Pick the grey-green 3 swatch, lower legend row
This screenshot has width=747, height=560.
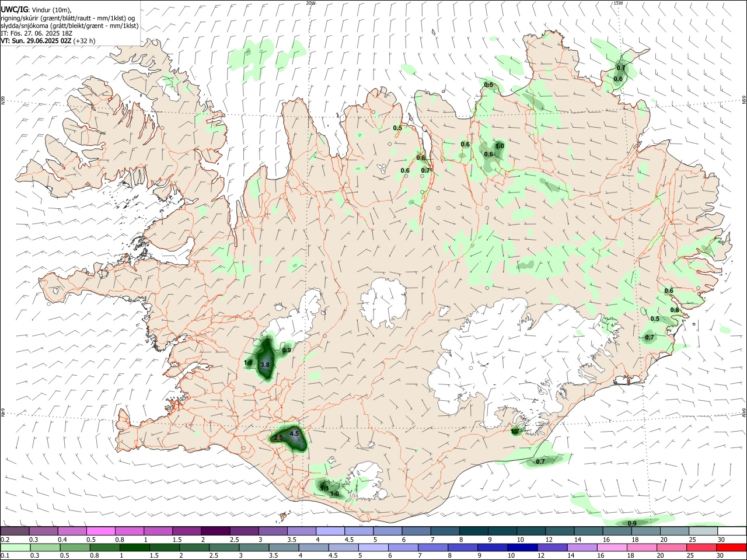(254, 548)
